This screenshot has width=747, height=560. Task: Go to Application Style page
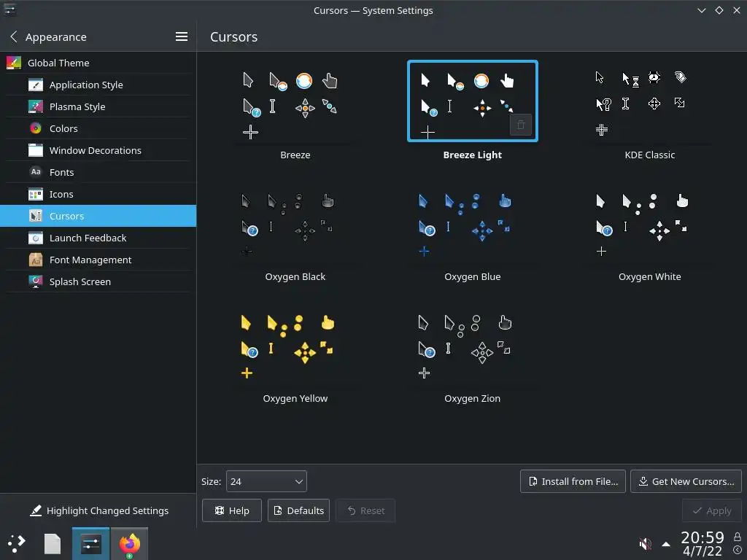coord(98,85)
